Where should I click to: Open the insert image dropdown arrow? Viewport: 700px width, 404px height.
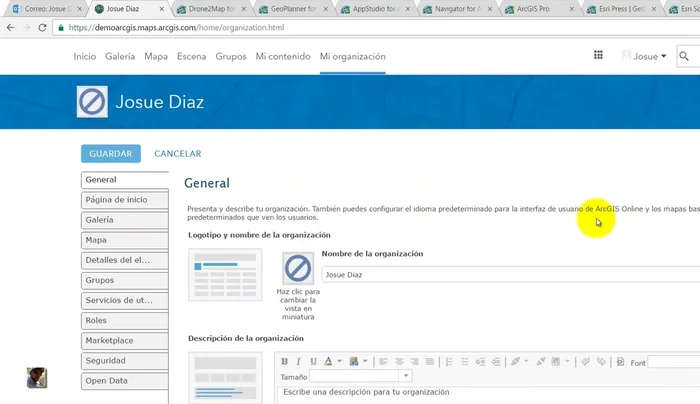click(567, 361)
